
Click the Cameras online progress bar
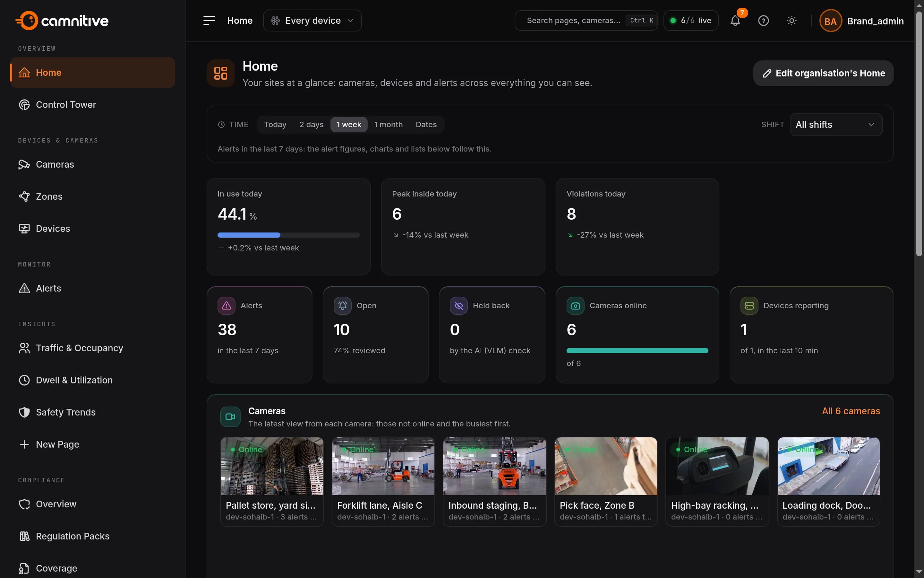click(x=637, y=351)
